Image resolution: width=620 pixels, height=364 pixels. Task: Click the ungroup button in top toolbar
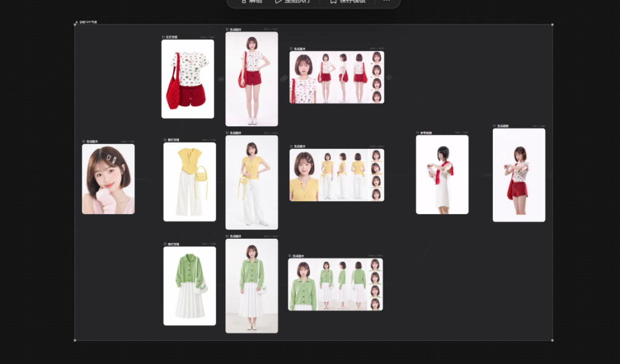(x=252, y=1)
